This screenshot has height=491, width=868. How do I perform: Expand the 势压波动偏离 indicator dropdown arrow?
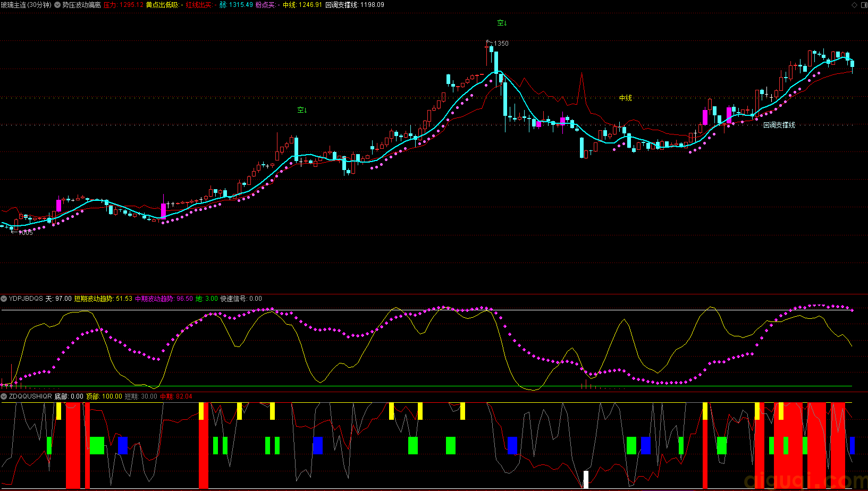pos(57,5)
